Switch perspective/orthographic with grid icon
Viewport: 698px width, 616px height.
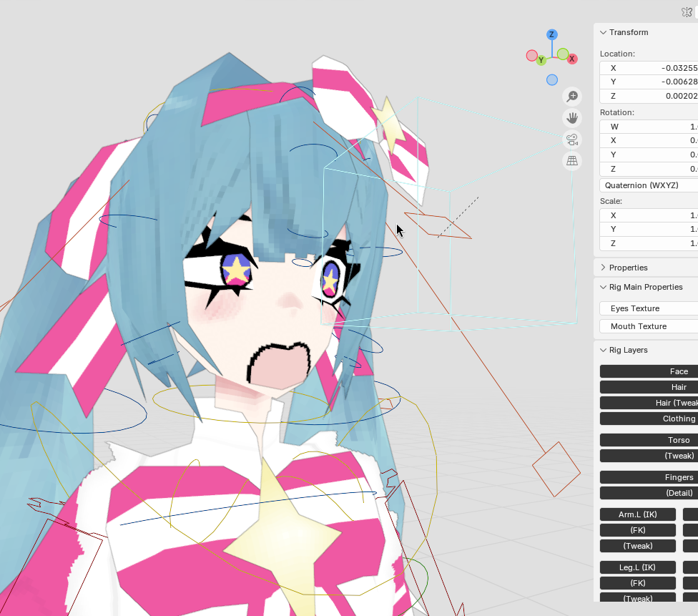coord(572,161)
